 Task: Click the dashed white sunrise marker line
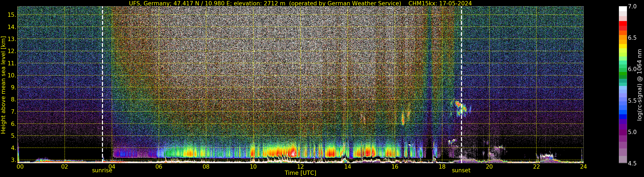tap(103, 85)
